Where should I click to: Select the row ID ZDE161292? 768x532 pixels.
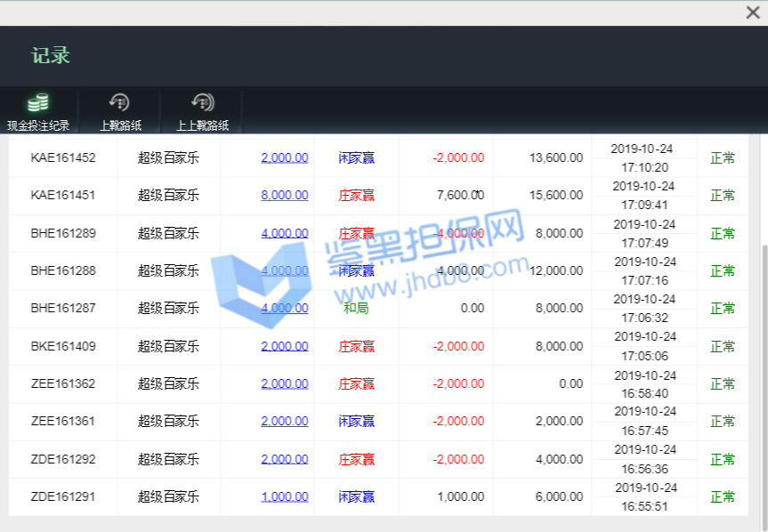[x=62, y=459]
